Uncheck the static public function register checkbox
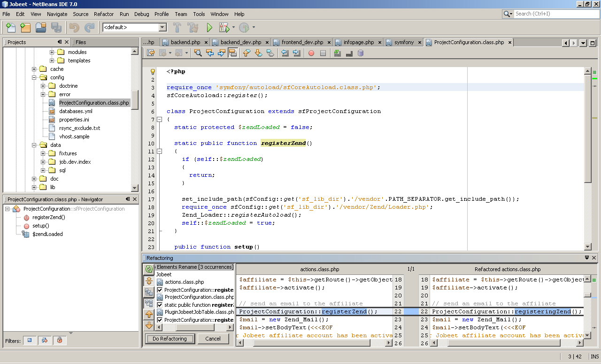This screenshot has width=601, height=364. click(x=160, y=305)
